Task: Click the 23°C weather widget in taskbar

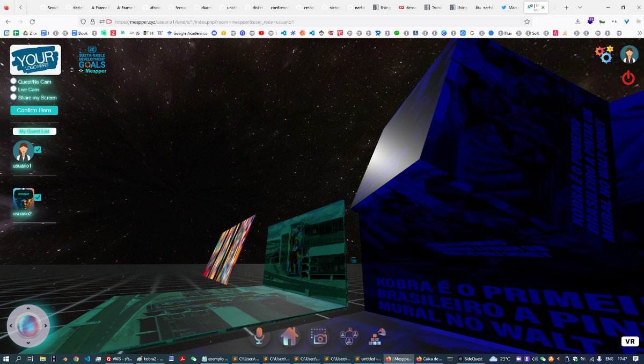Action: coord(500,359)
